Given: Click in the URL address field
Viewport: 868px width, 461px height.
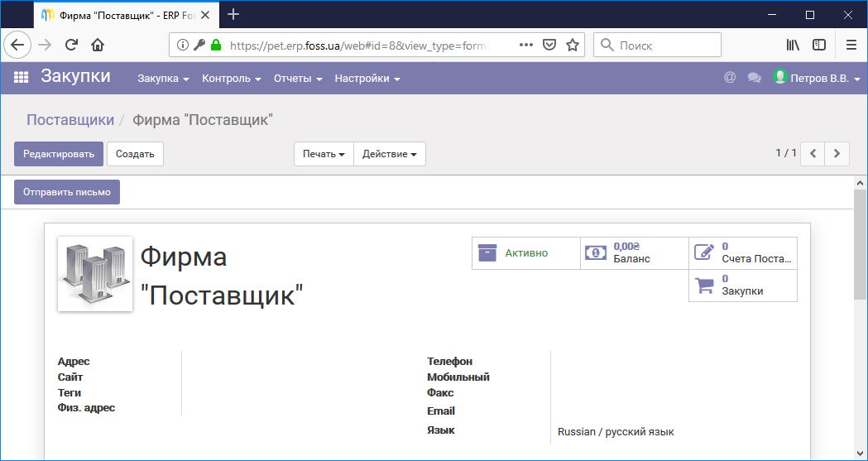Looking at the screenshot, I should click(x=360, y=46).
